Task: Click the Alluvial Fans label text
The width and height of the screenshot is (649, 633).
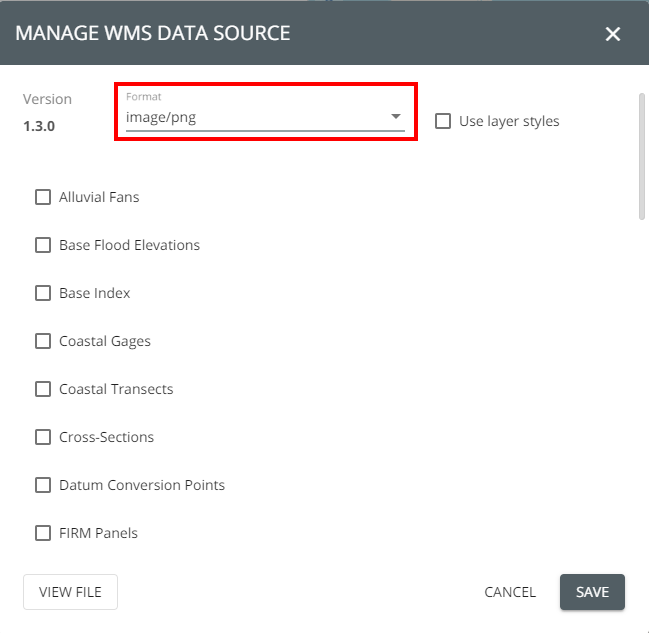Action: pyautogui.click(x=99, y=197)
